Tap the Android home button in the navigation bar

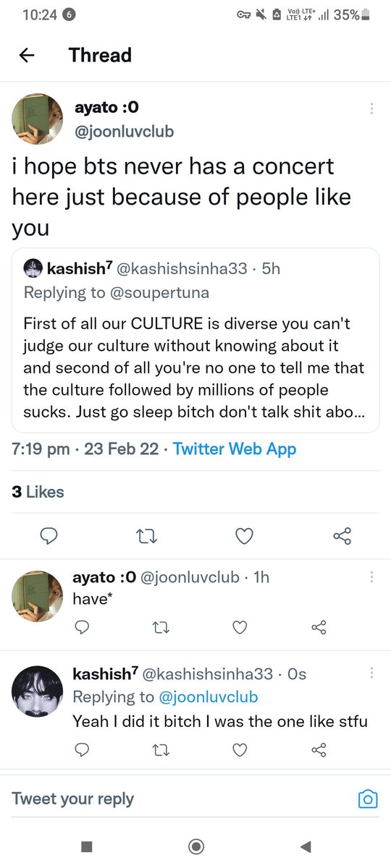(x=195, y=846)
